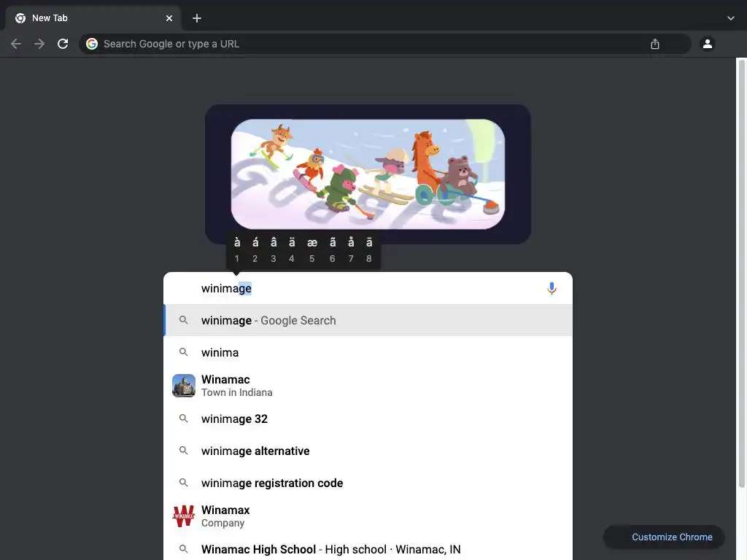The image size is (747, 560).
Task: Click the share icon in address bar
Action: click(x=655, y=44)
